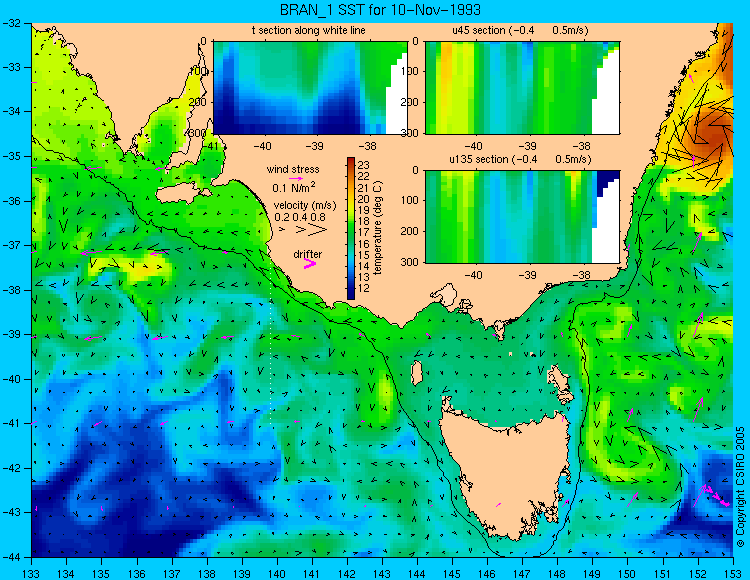The height and width of the screenshot is (580, 750).
Task: Select the temperature color bar
Action: (351, 228)
